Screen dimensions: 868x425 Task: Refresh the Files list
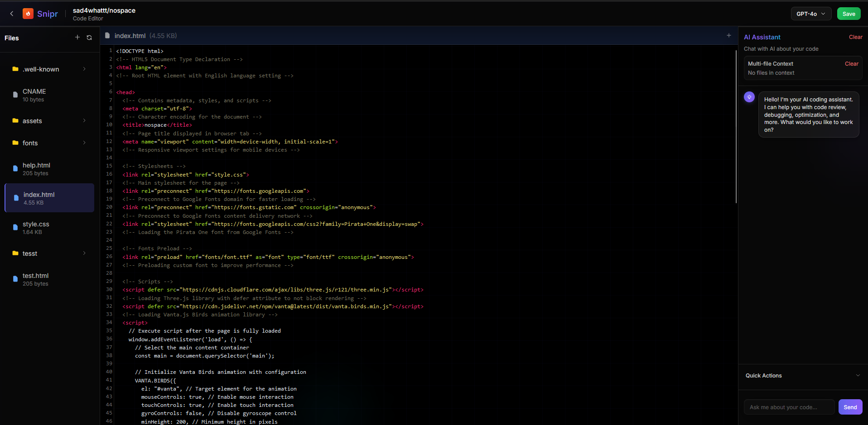tap(89, 38)
